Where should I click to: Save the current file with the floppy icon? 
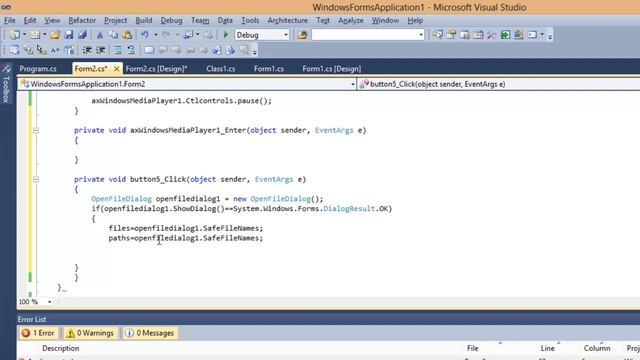coord(69,35)
